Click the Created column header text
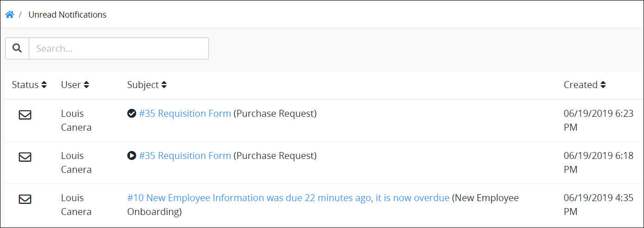 581,85
